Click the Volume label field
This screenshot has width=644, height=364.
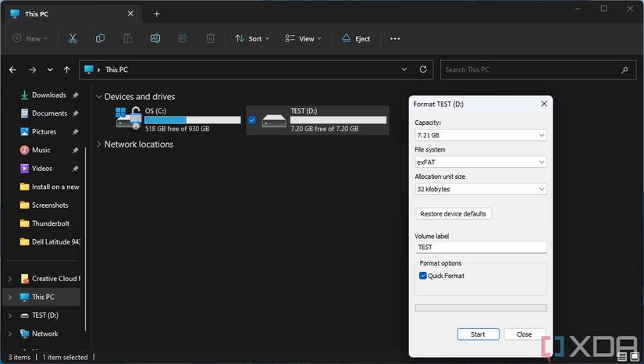(x=481, y=248)
